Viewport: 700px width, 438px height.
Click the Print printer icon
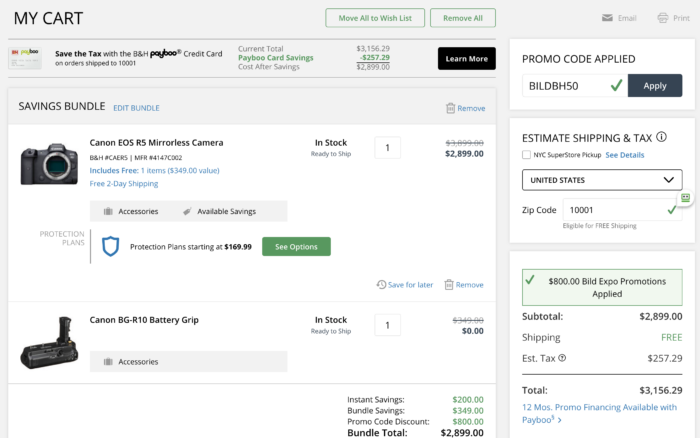(662, 18)
